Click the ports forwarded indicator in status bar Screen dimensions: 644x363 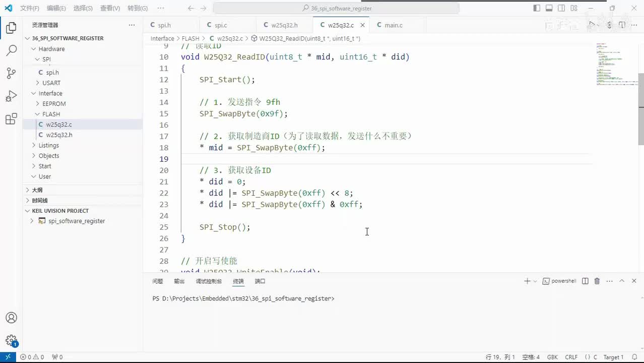pyautogui.click(x=57, y=357)
